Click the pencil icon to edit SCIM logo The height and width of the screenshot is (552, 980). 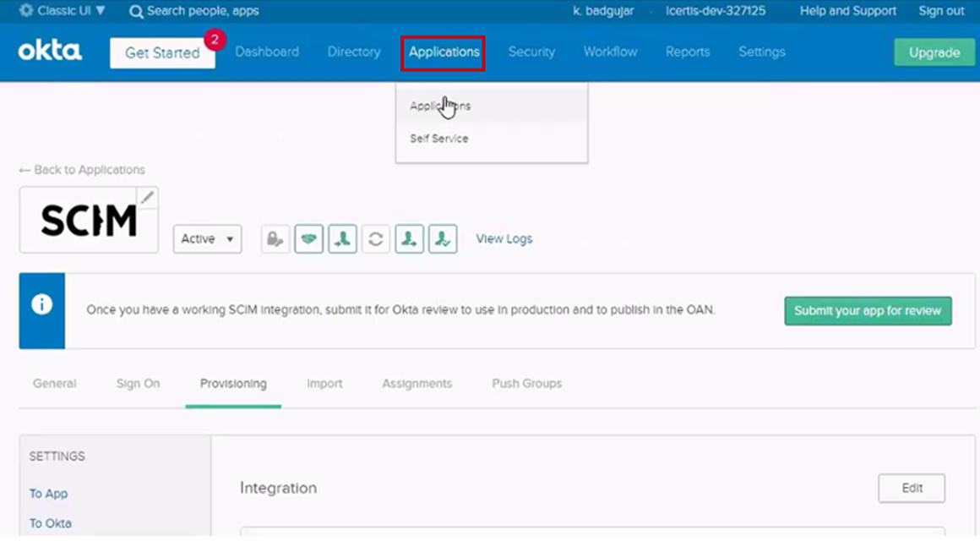147,198
